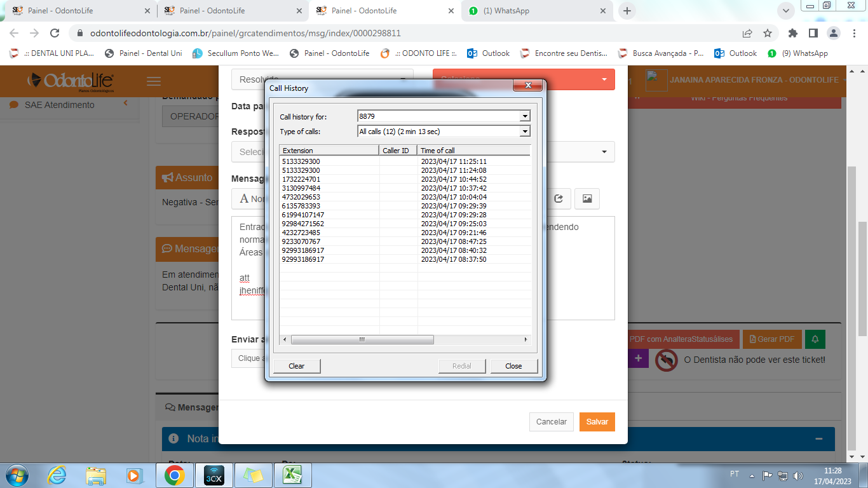Click the image insert icon in message editor
Viewport: 868px width, 488px height.
(587, 199)
